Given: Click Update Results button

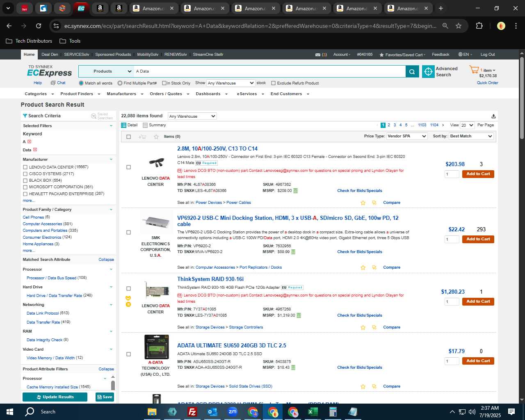Looking at the screenshot, I should tap(55, 397).
